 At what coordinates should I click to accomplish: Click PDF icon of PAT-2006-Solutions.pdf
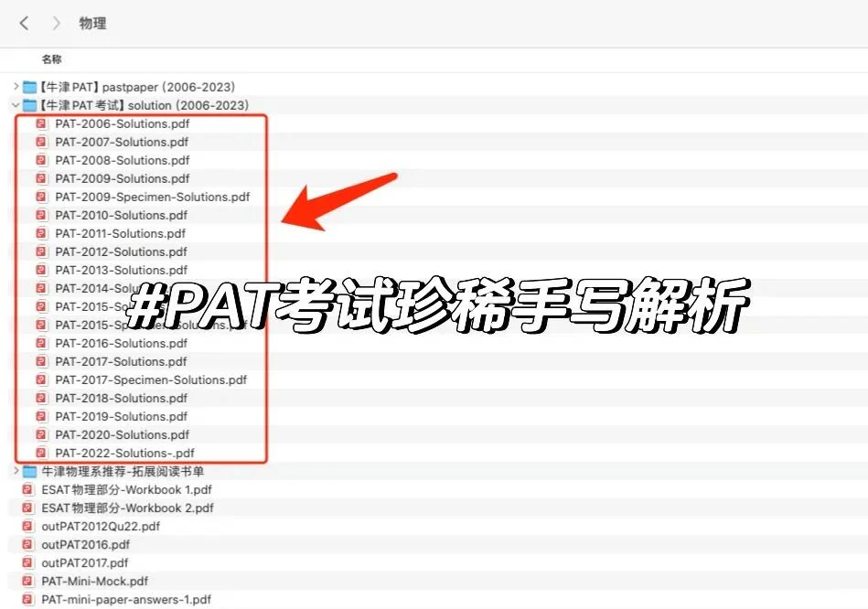(41, 123)
